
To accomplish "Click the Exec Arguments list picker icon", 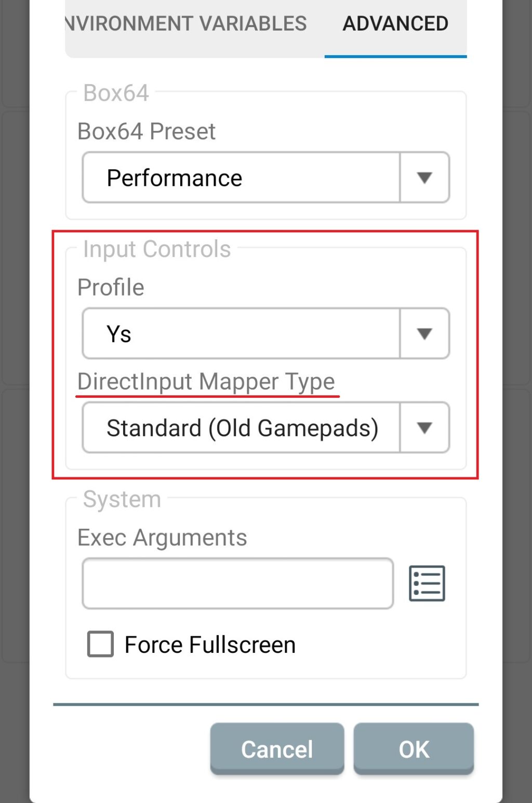I will [427, 583].
